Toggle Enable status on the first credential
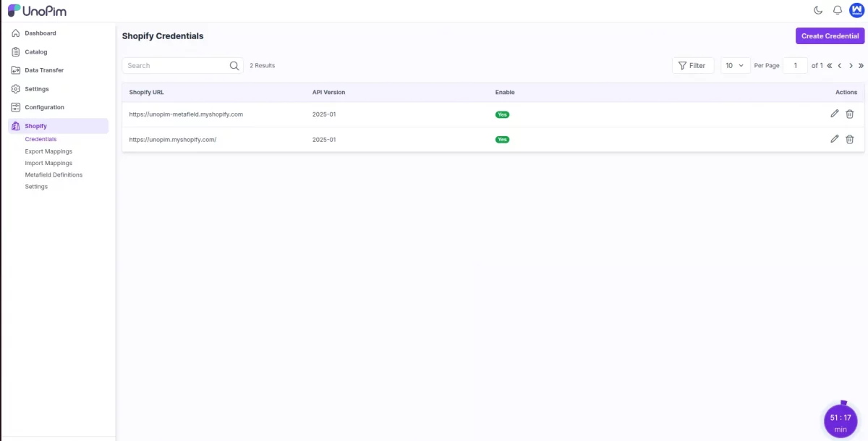 [502, 114]
